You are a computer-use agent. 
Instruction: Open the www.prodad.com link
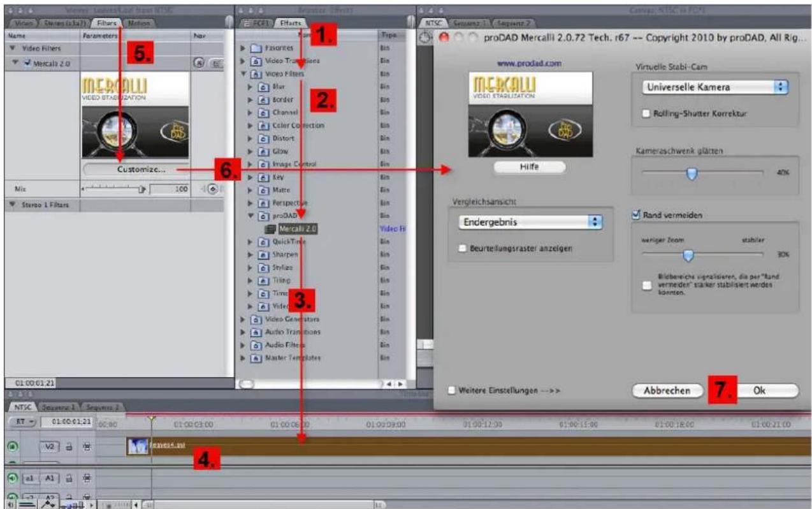click(x=530, y=64)
